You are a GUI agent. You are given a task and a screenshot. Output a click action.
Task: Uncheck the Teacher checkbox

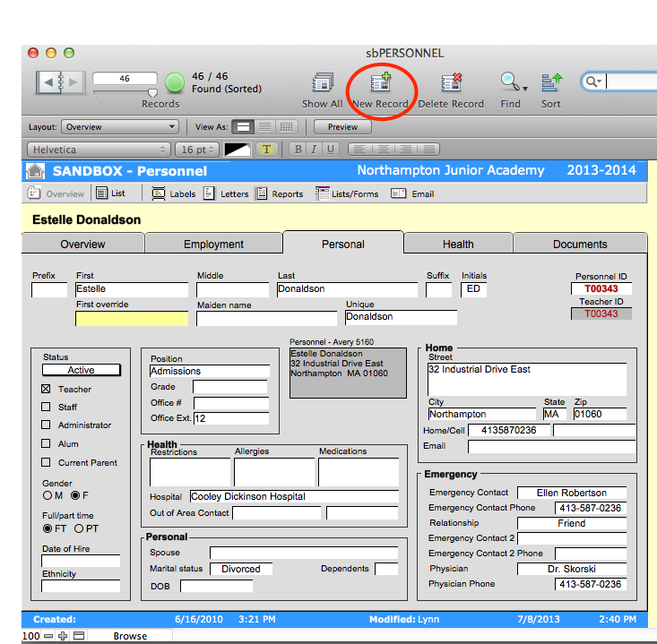[x=47, y=390]
